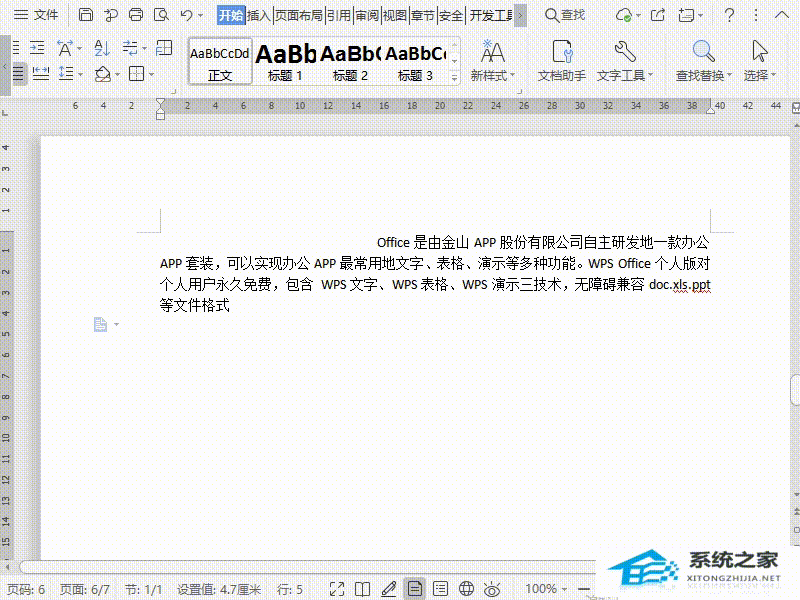Apply the 标题 1 heading style
800x600 pixels.
285,61
